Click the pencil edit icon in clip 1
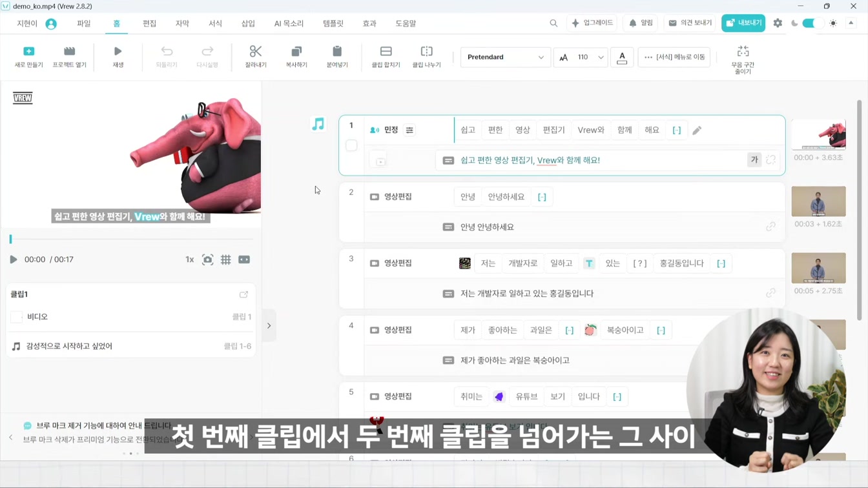Screen dimensions: 868x488 point(697,130)
